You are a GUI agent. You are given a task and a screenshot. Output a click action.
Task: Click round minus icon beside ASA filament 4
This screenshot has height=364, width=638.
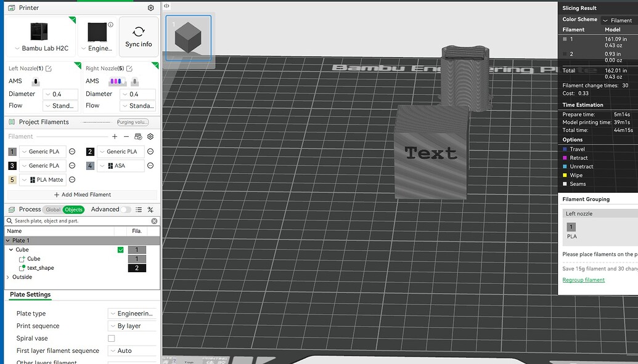pos(150,166)
